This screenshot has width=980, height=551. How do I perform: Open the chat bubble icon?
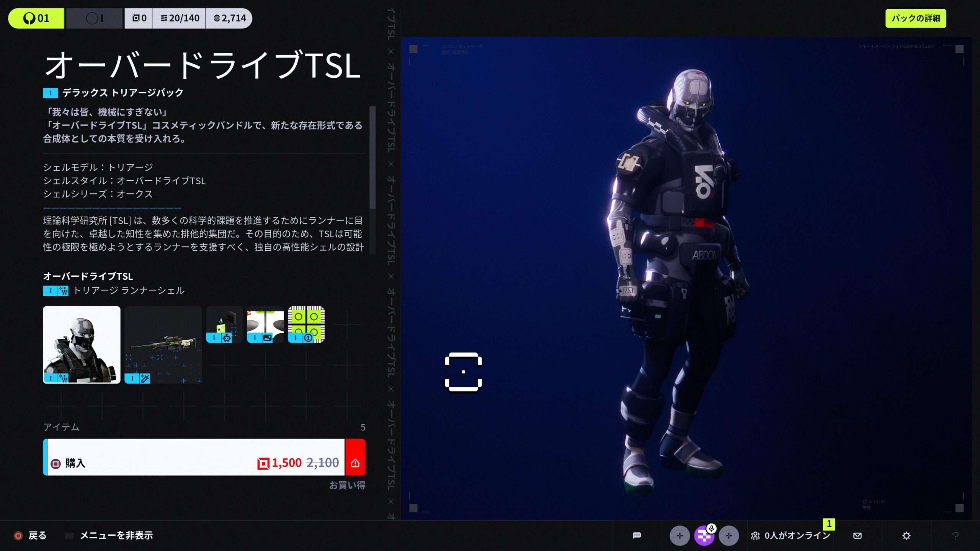637,535
